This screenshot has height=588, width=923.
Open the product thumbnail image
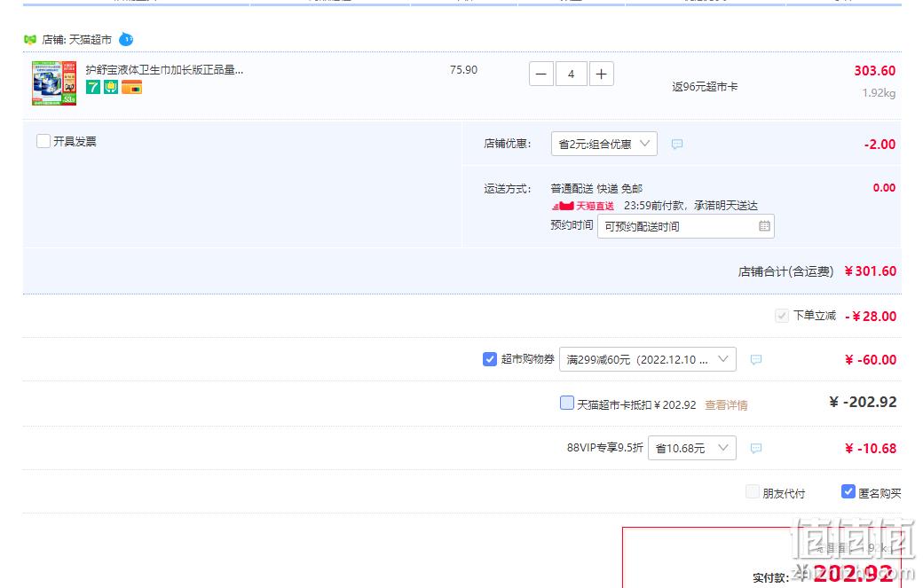click(54, 82)
